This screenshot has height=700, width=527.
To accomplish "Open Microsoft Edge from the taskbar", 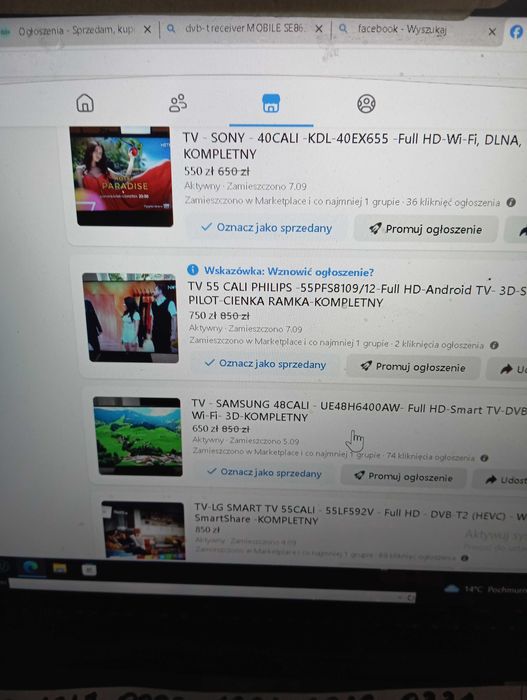I will 31,567.
